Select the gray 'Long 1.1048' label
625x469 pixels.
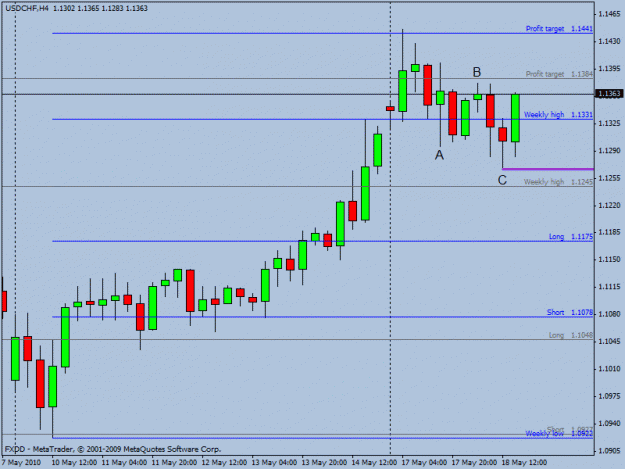point(570,336)
